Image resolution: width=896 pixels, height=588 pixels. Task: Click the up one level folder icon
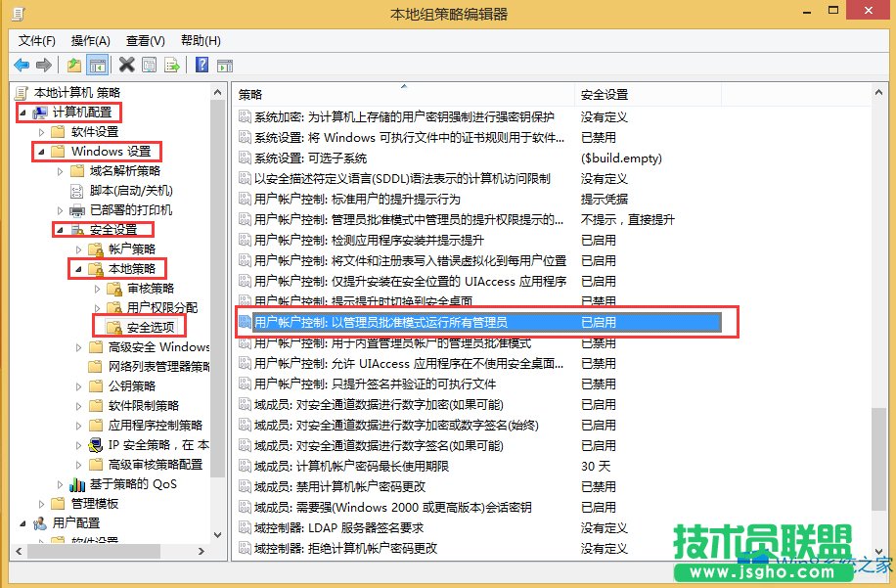tap(72, 64)
